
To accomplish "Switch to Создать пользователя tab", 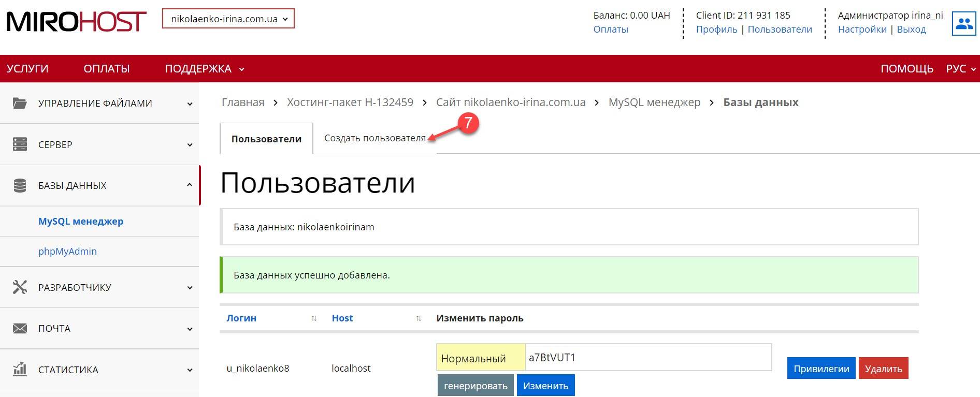I will pos(375,138).
